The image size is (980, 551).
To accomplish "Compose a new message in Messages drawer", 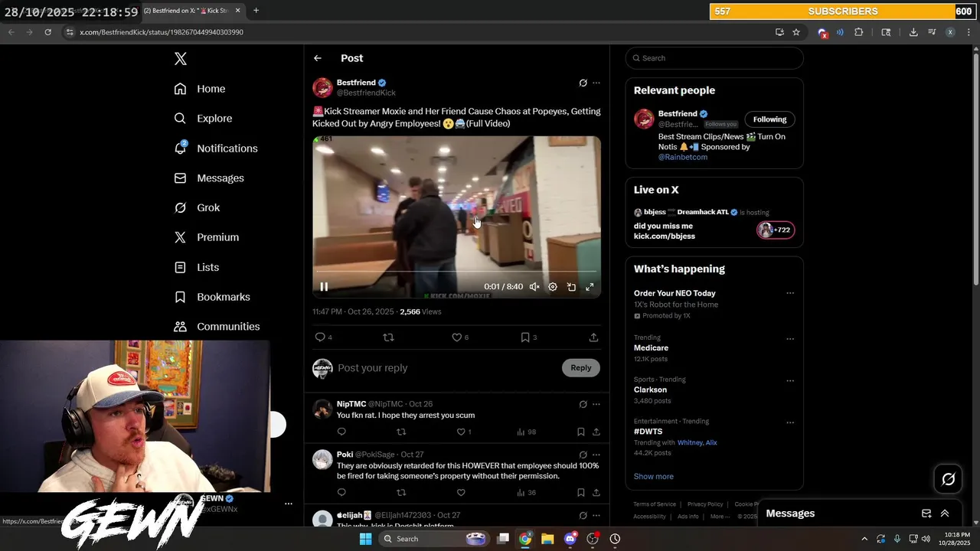I will coord(926,514).
